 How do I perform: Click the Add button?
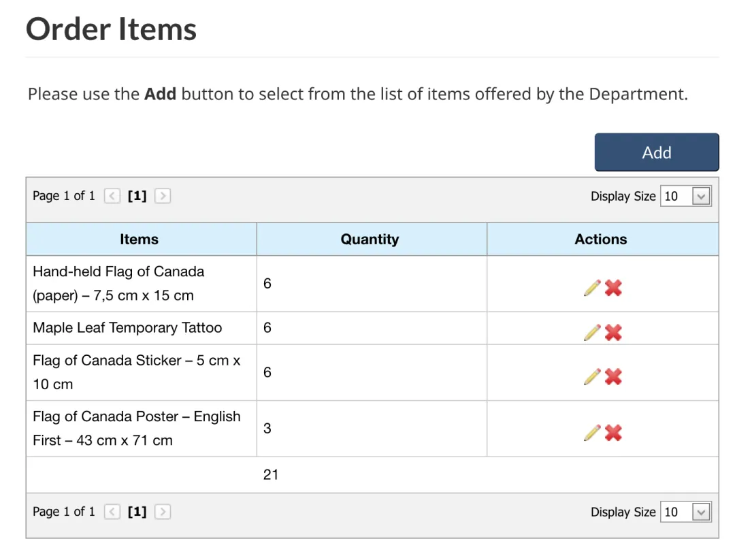tap(657, 152)
